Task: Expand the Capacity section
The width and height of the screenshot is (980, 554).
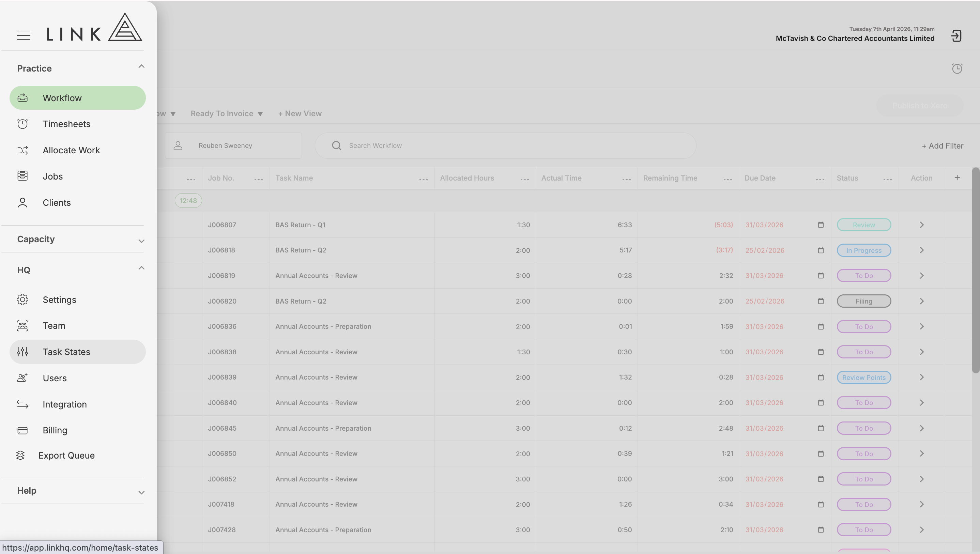Action: (x=141, y=241)
